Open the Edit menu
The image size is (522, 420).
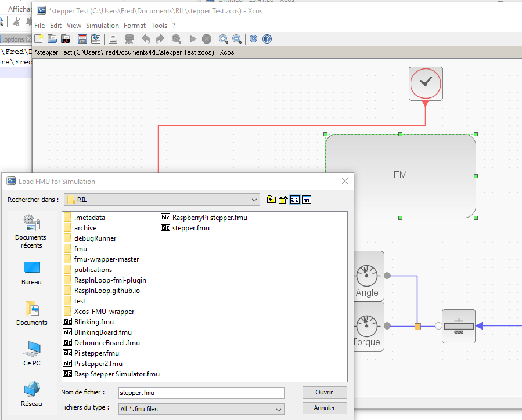[56, 26]
